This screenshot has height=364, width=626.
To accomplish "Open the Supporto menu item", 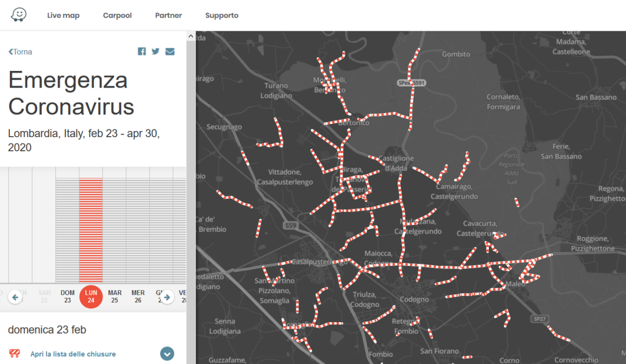I will tap(222, 15).
